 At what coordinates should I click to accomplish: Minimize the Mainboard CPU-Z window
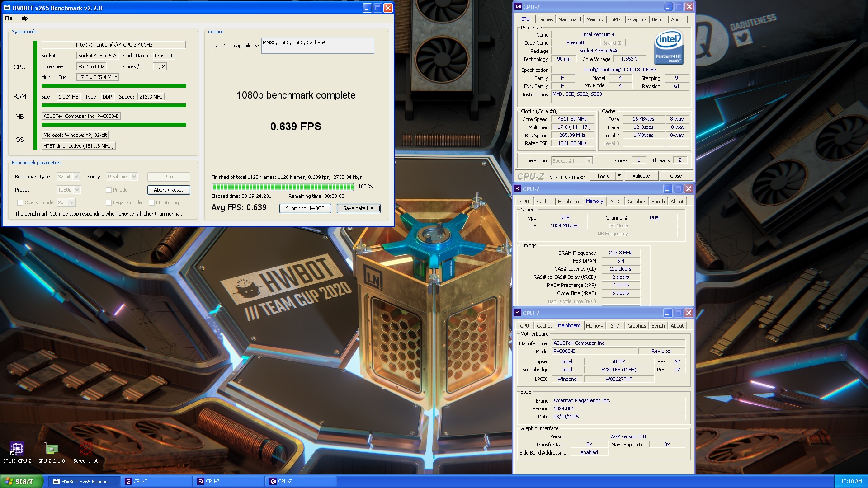tap(668, 313)
